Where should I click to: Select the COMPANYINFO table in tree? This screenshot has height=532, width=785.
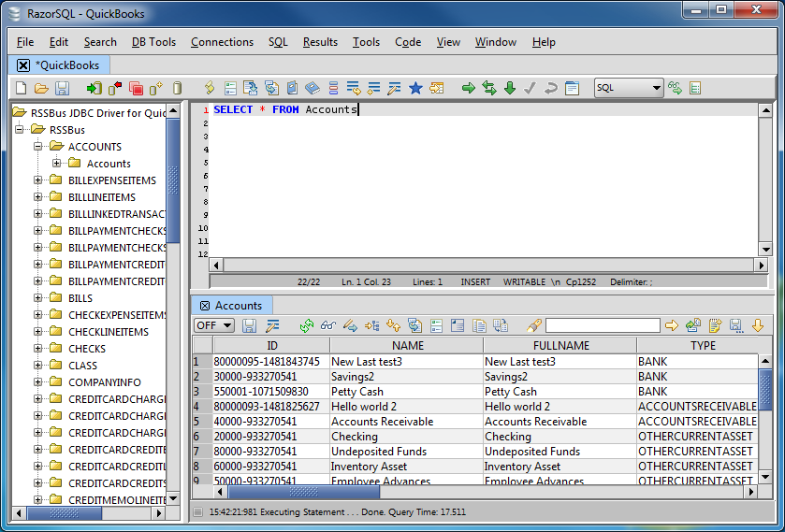coord(104,382)
